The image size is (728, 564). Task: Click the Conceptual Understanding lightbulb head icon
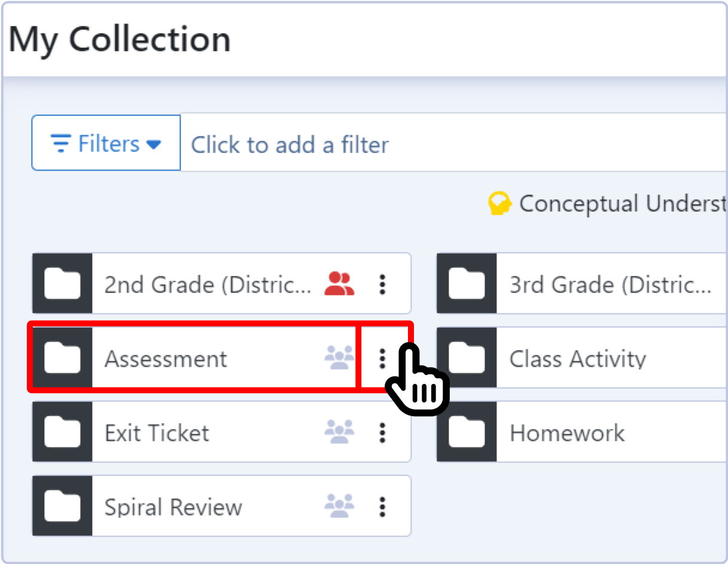point(499,204)
